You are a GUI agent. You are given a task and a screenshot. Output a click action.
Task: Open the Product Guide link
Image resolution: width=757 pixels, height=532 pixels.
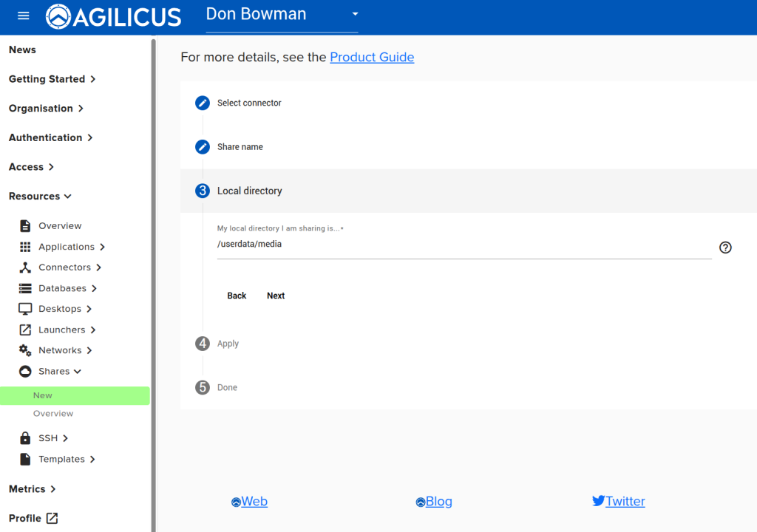tap(372, 57)
